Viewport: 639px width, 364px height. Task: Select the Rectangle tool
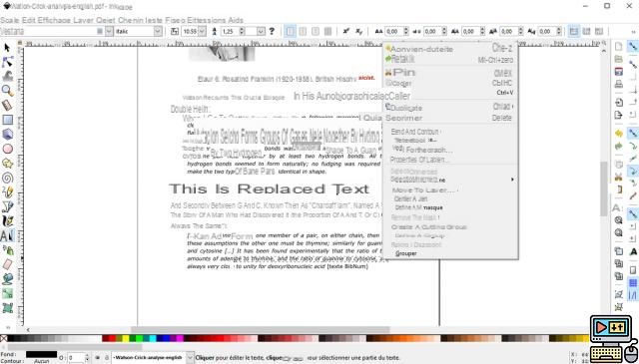[7, 120]
